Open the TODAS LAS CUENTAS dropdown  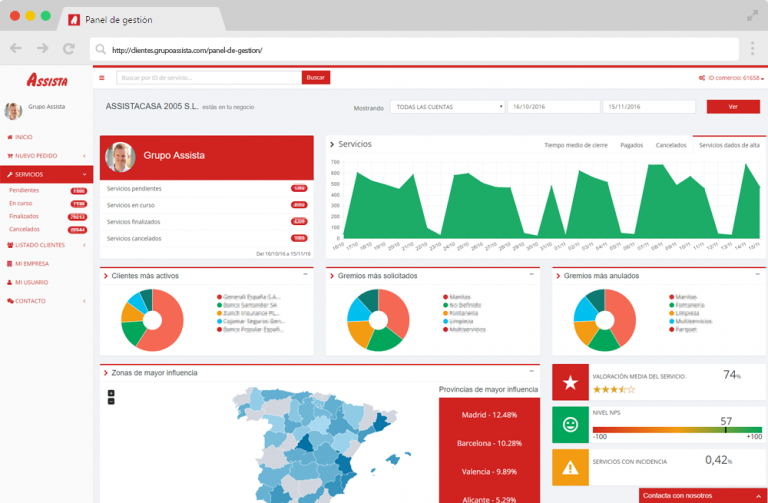[x=447, y=106]
